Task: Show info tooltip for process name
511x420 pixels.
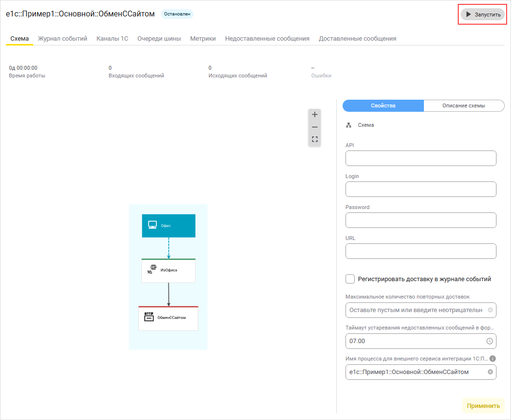Action: point(493,359)
